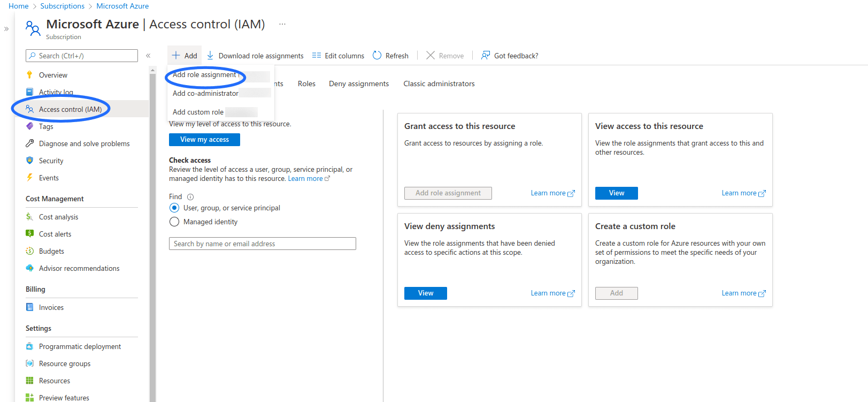Image resolution: width=868 pixels, height=402 pixels.
Task: Click the 'View deny assignments' card title
Action: point(450,226)
